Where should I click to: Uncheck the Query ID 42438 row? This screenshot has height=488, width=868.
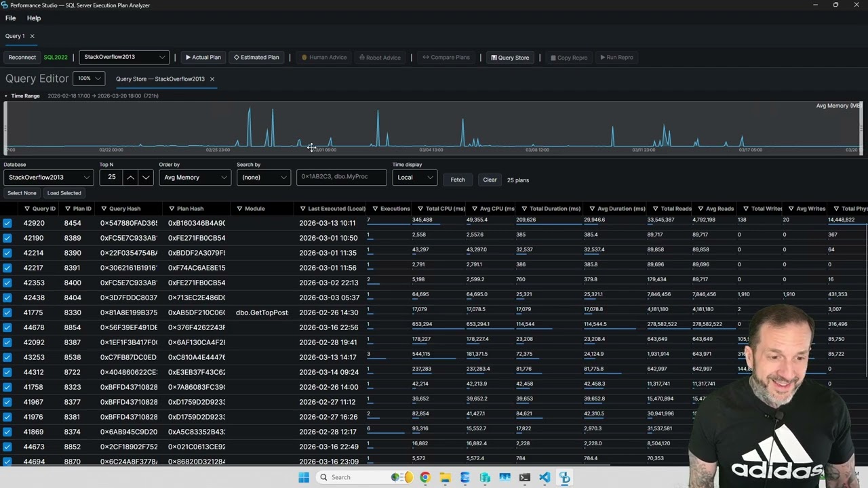[7, 298]
